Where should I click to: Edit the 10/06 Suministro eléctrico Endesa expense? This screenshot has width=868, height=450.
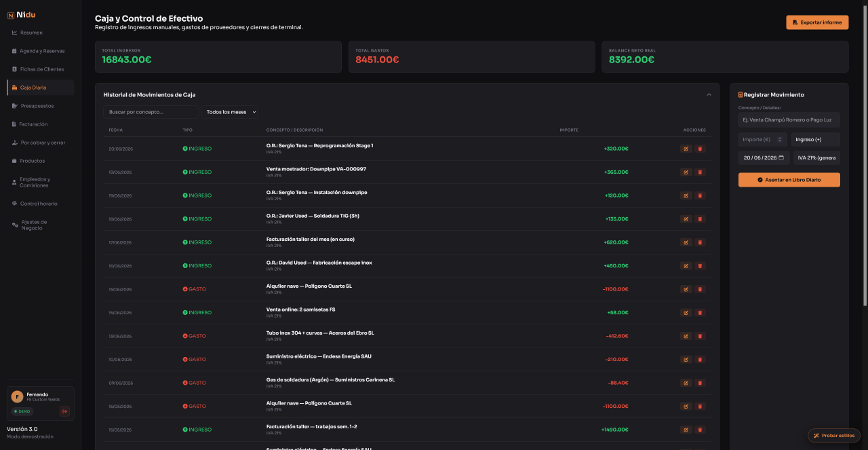686,360
